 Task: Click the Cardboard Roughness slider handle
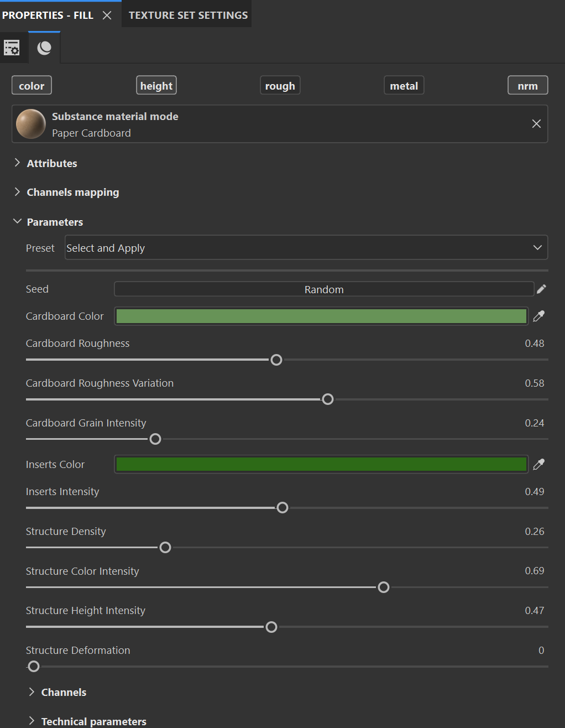pyautogui.click(x=276, y=360)
